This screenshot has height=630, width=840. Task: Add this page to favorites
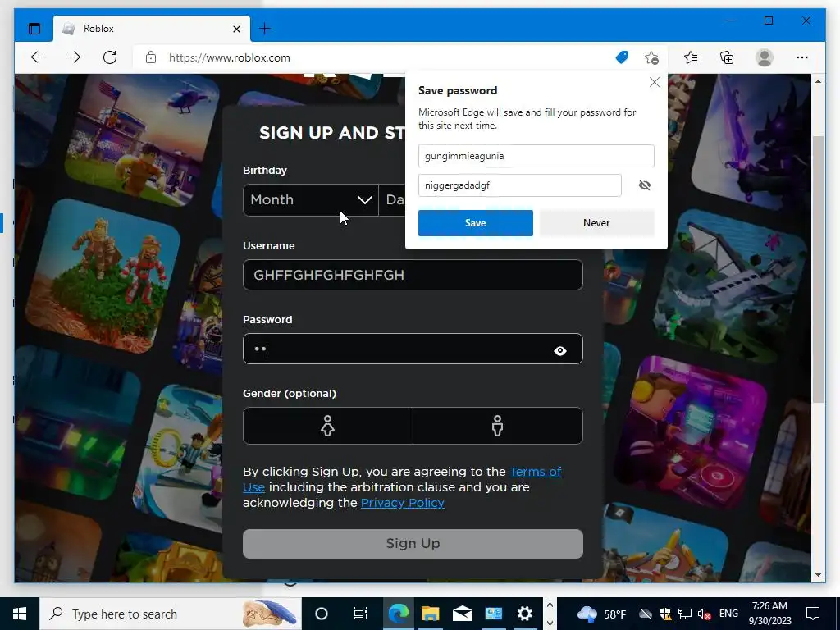[x=652, y=57]
